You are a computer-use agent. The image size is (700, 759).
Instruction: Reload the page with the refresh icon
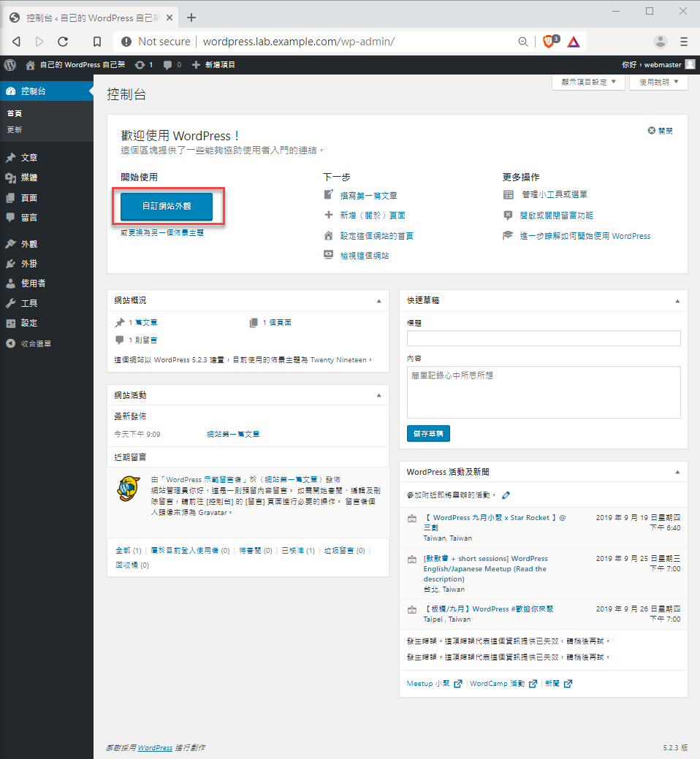click(x=63, y=42)
